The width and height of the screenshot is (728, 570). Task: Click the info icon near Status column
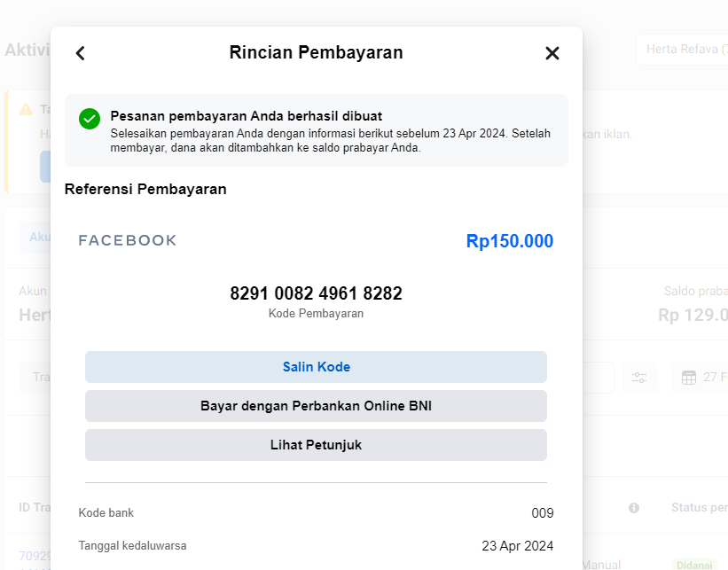(x=634, y=508)
